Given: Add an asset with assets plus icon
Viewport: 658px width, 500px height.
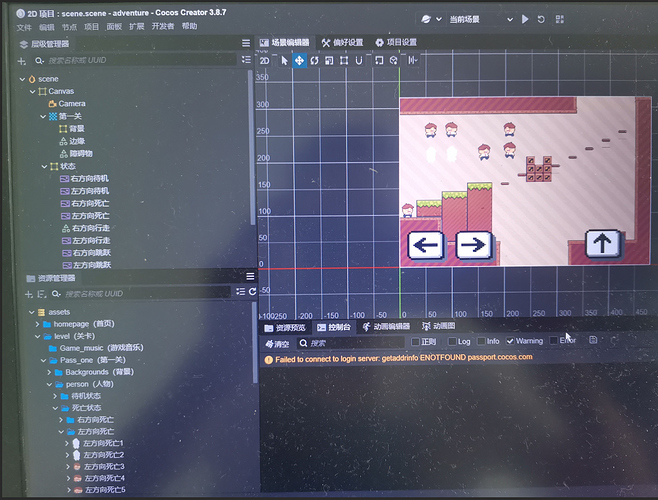Looking at the screenshot, I should pos(29,294).
